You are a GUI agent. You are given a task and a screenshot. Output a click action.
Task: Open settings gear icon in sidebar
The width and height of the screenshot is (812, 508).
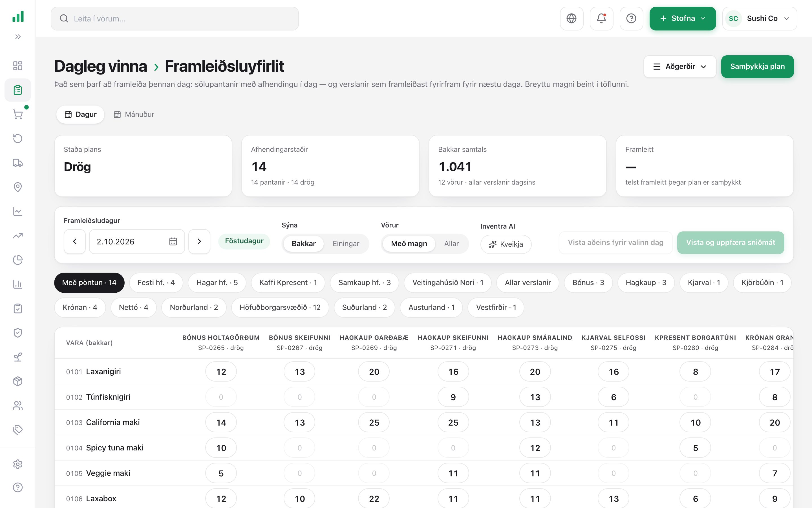pos(18,464)
